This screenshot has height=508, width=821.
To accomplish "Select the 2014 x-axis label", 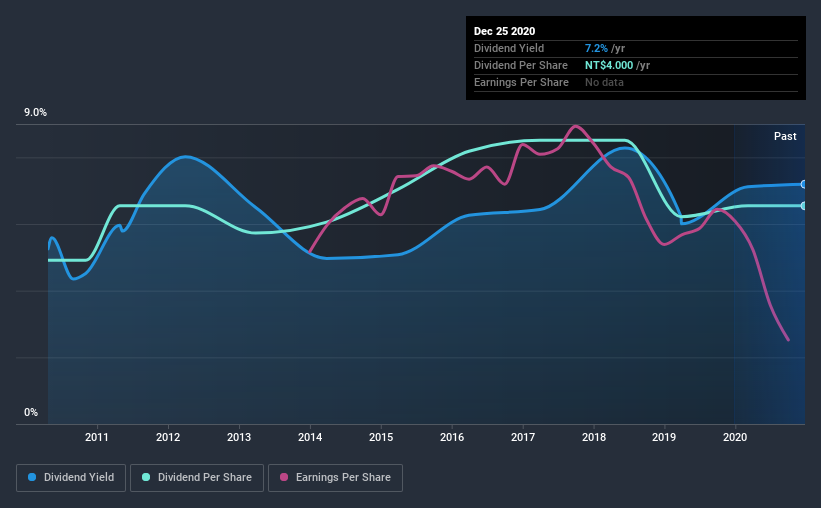I will tap(310, 437).
